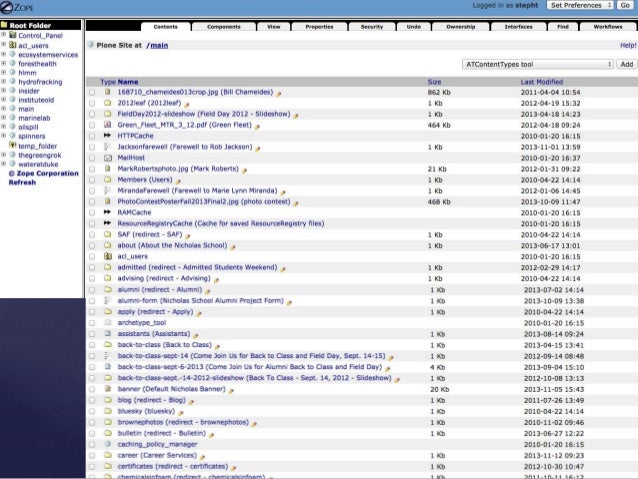Sort by the Last Modified column header
This screenshot has height=479, width=638.
point(542,82)
